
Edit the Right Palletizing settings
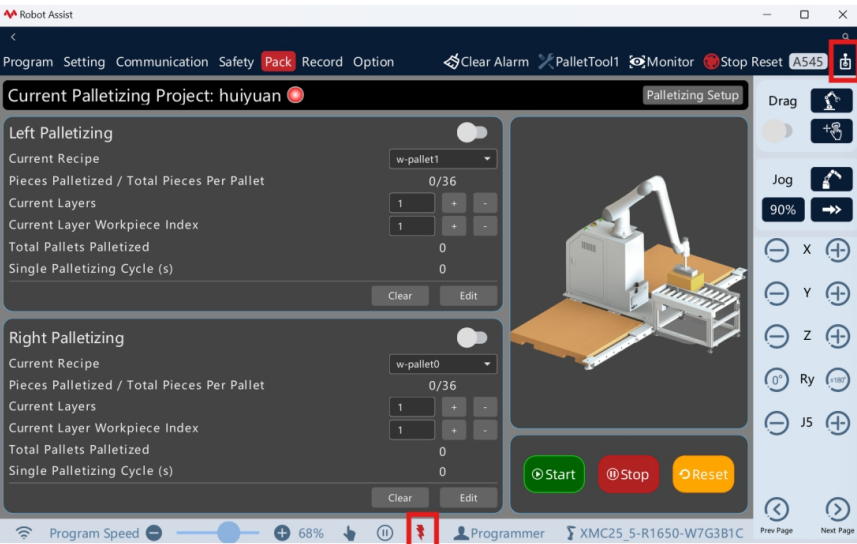click(468, 498)
